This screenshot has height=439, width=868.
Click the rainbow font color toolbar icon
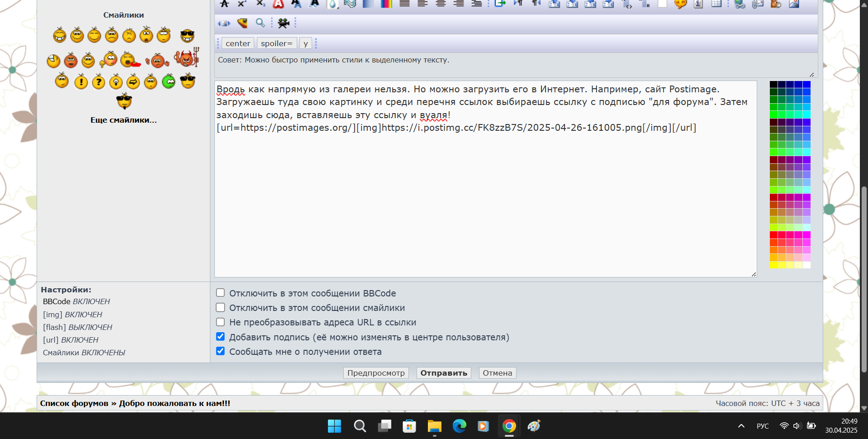click(x=386, y=4)
